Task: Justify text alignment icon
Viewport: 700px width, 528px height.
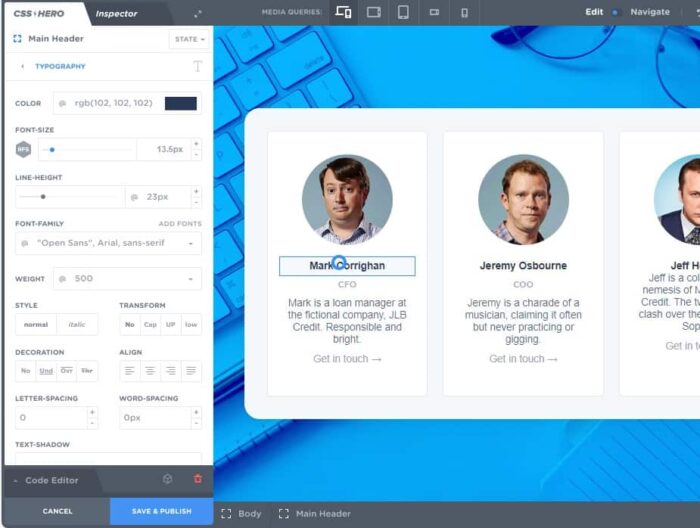Action: pos(191,371)
